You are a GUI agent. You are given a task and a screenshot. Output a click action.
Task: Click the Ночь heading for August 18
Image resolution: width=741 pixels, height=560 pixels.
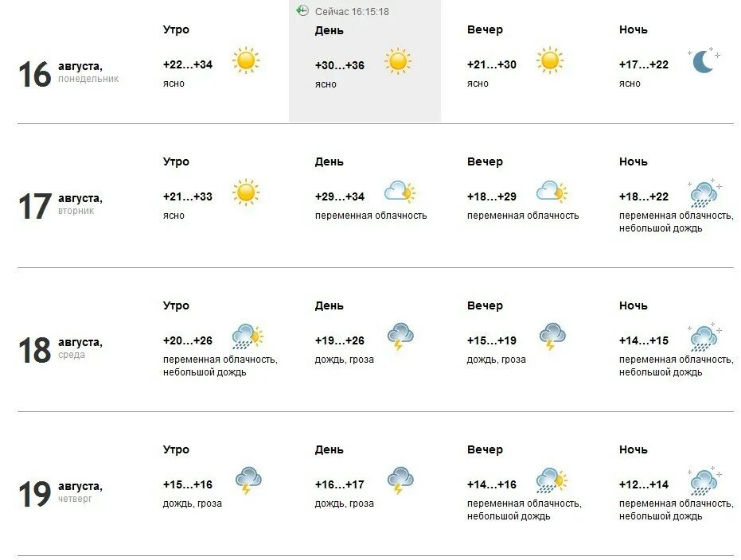634,305
